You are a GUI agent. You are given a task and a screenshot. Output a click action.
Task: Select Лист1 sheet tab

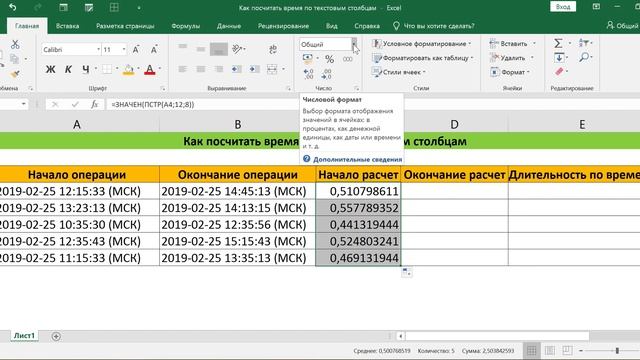[x=24, y=336]
